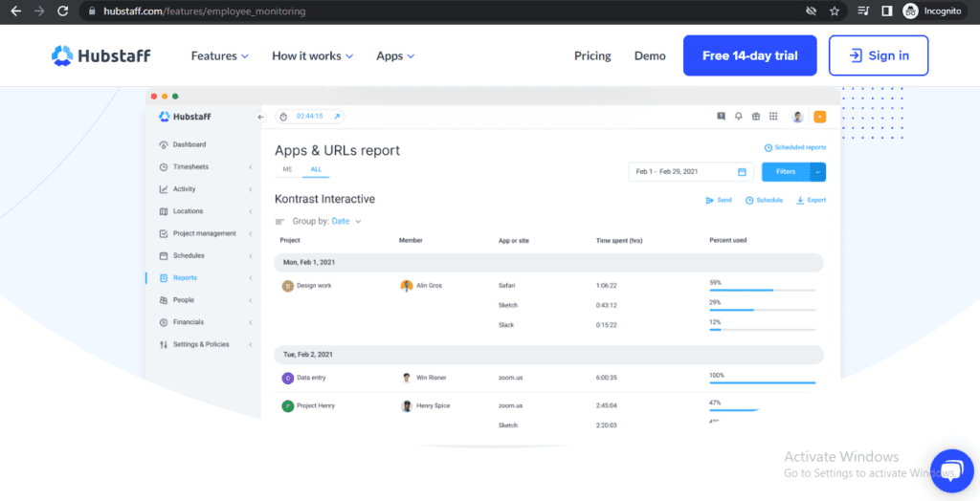The height and width of the screenshot is (501, 980).
Task: Click the Send report link
Action: (718, 200)
